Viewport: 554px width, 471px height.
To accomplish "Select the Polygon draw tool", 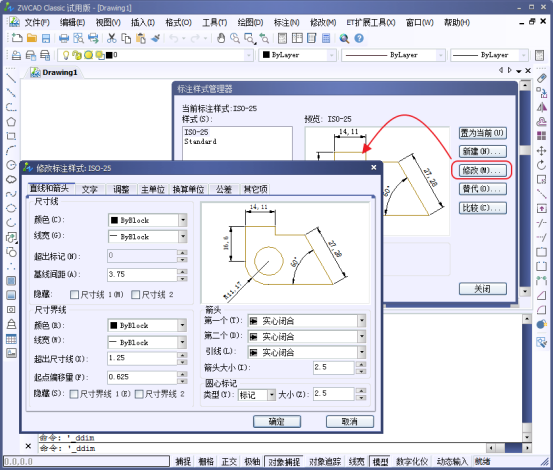I will point(11,122).
